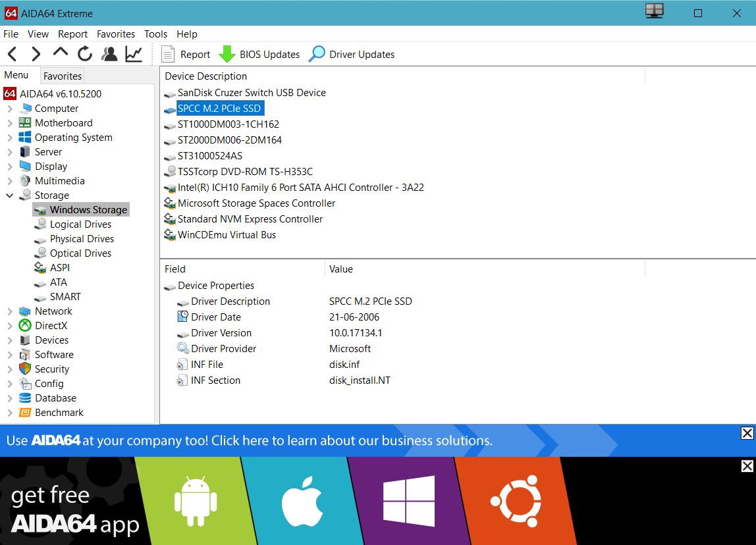The width and height of the screenshot is (756, 545).
Task: Click the Server icon in tree
Action: [25, 152]
